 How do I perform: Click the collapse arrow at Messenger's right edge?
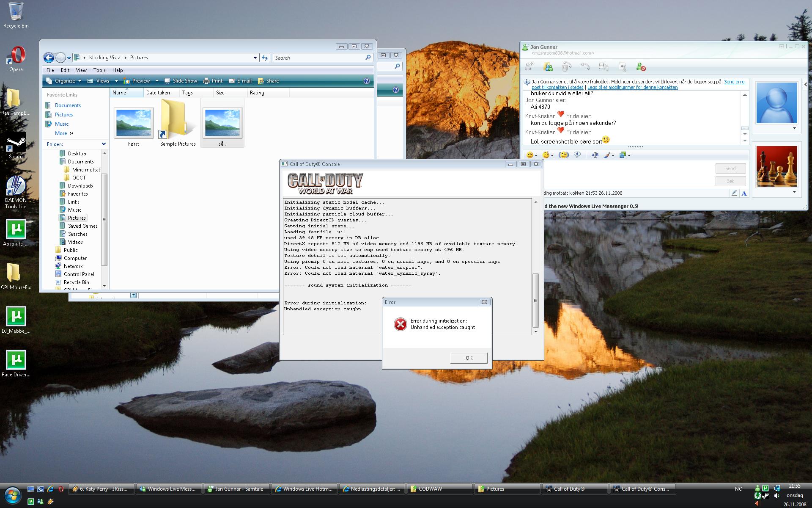tap(806, 85)
